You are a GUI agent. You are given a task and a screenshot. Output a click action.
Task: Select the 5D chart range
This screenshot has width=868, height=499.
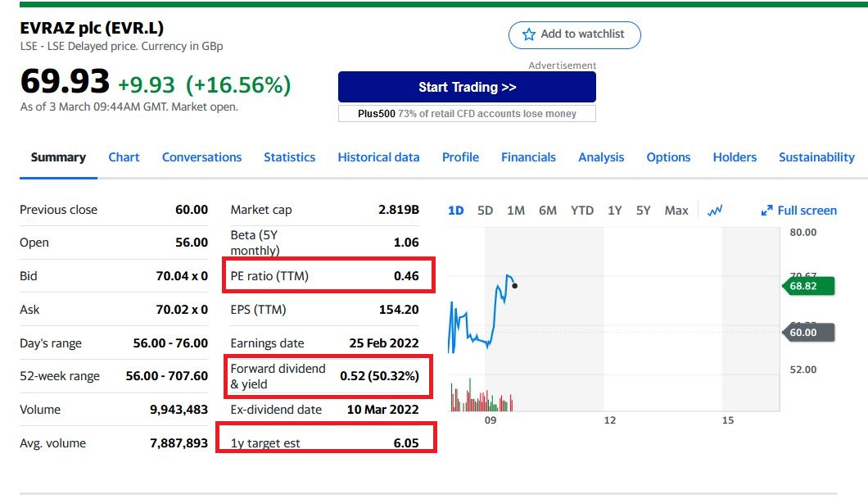[485, 211]
